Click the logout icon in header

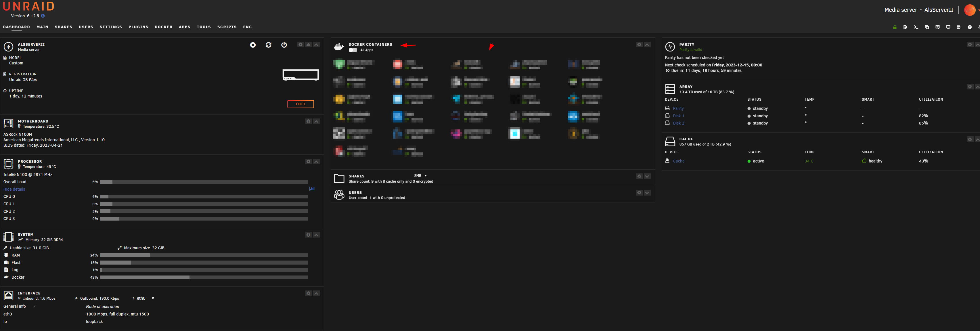point(905,27)
